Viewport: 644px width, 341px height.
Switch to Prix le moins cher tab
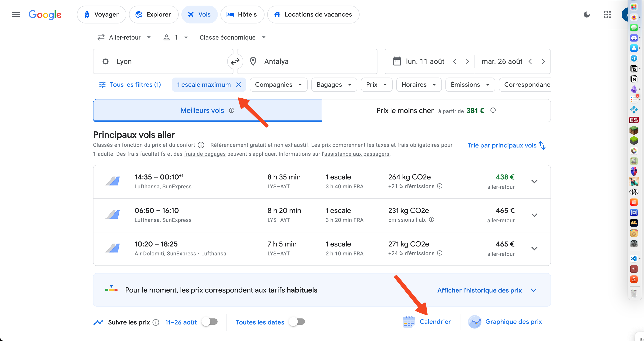click(x=436, y=111)
